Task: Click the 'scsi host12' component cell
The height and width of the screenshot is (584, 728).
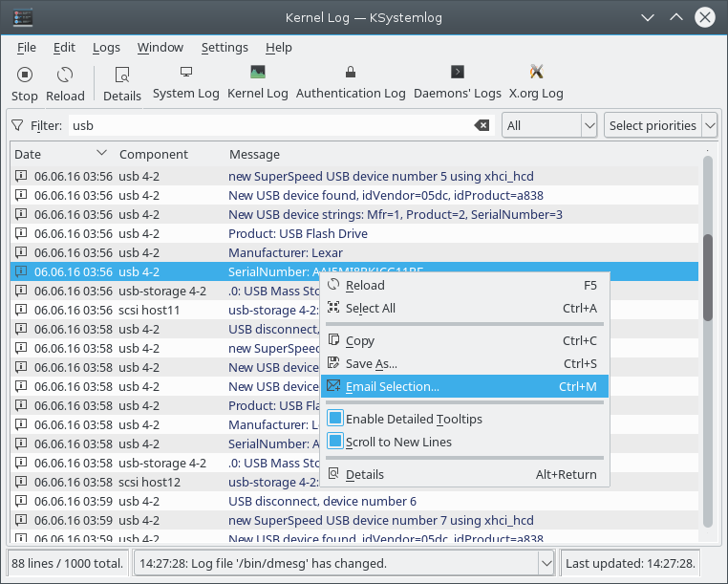Action: [149, 482]
